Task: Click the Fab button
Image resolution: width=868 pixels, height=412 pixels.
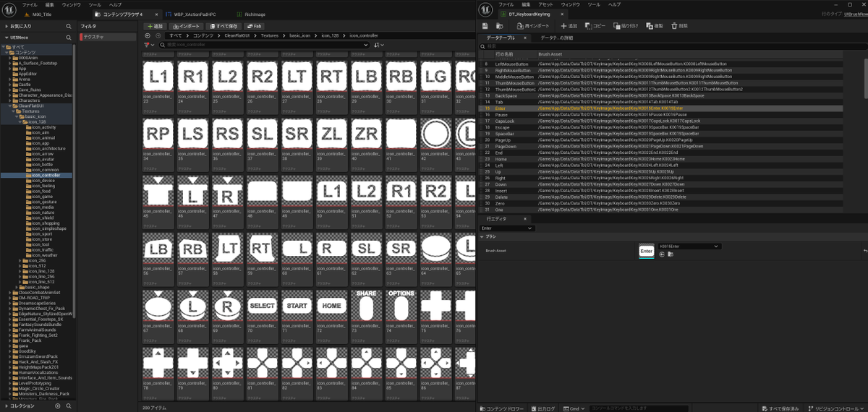Action: [254, 26]
